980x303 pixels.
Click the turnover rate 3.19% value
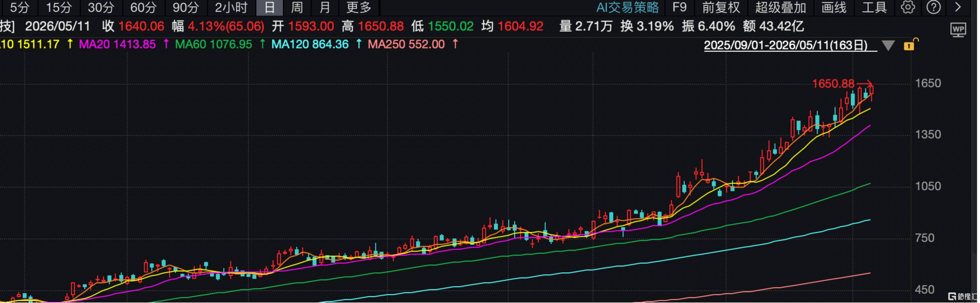[655, 26]
